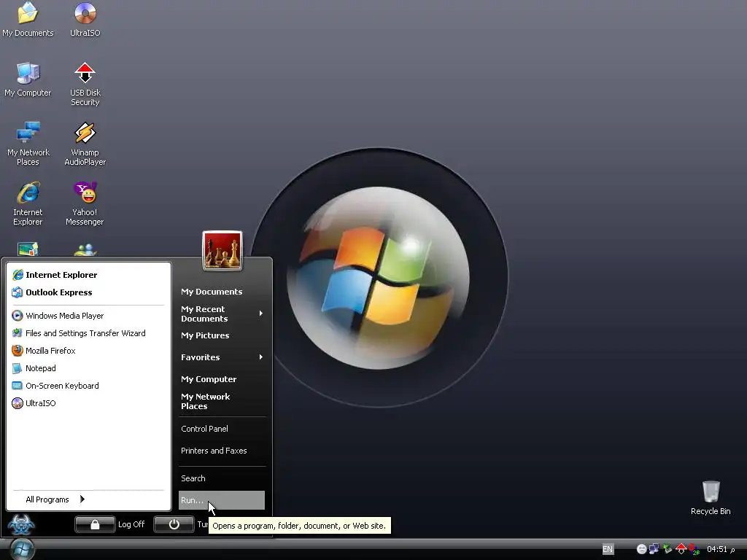Click USB Disk Security tray icon
747x560 pixels.
[x=681, y=549]
